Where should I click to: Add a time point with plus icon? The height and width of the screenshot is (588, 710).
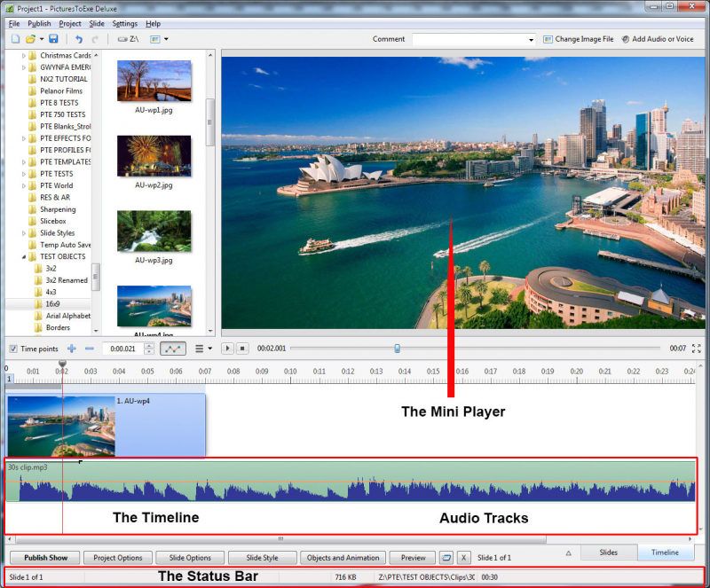(72, 349)
